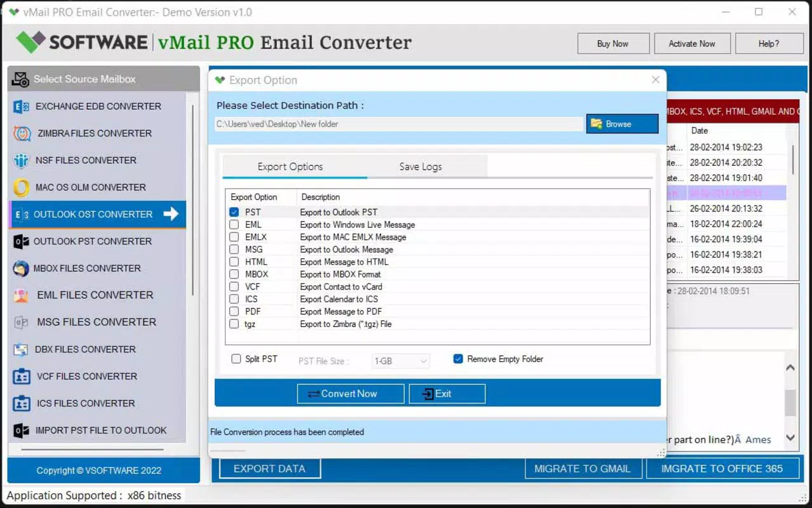Enable the tgz export checkbox
The image size is (812, 508).
click(x=234, y=324)
